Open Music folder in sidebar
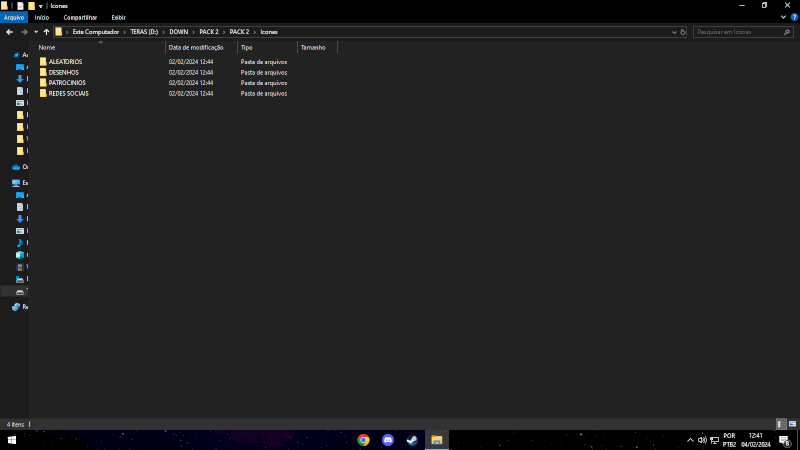 [x=20, y=243]
